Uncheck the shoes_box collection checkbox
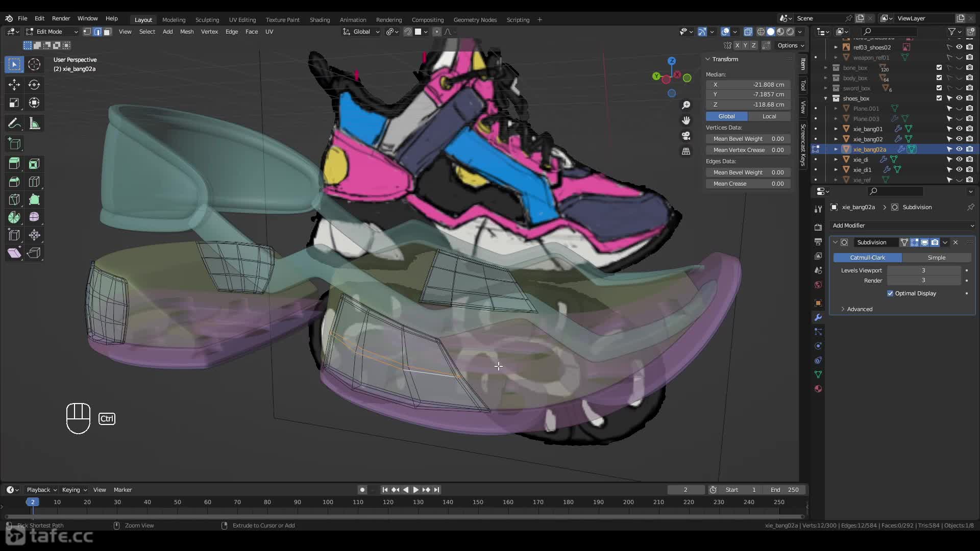The width and height of the screenshot is (980, 551). [x=939, y=98]
